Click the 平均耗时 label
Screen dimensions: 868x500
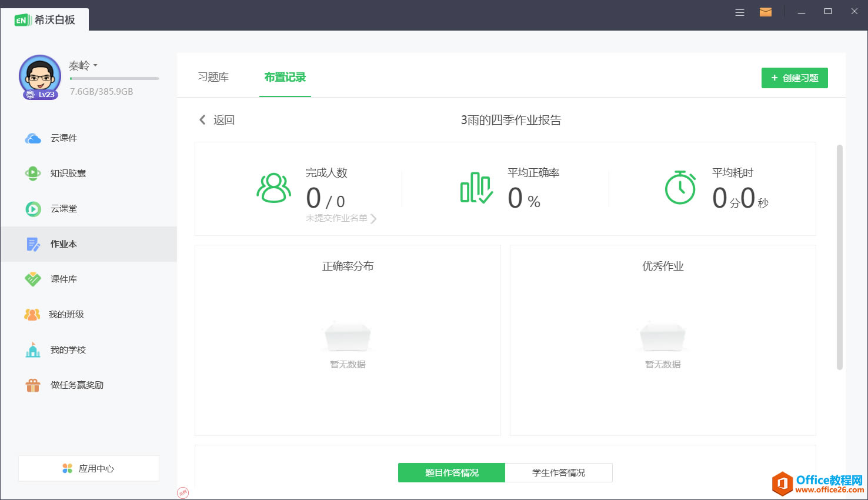tap(733, 173)
